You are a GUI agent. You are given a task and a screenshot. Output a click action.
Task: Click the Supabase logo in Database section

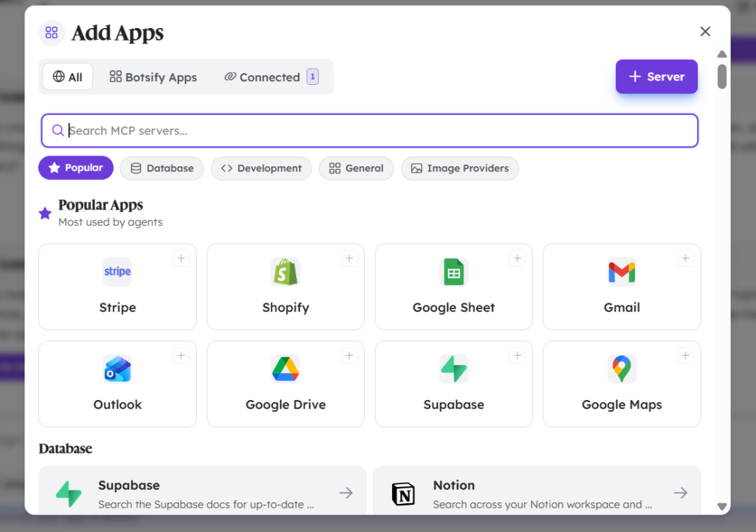[x=69, y=494]
